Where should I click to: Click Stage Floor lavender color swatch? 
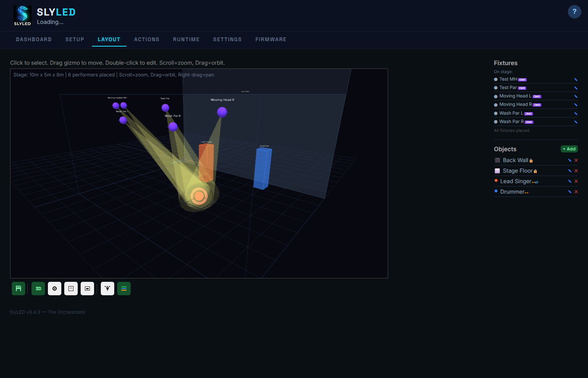coord(497,171)
